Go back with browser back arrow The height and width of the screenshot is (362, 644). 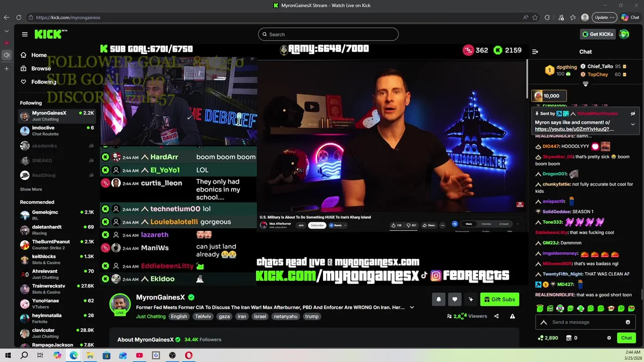pos(7,17)
